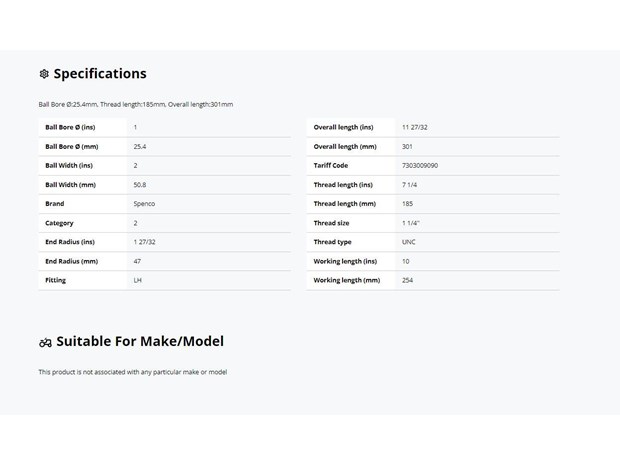Click the tractor icon beside Suitable For Make/Model
Image resolution: width=620 pixels, height=465 pixels.
coord(45,342)
